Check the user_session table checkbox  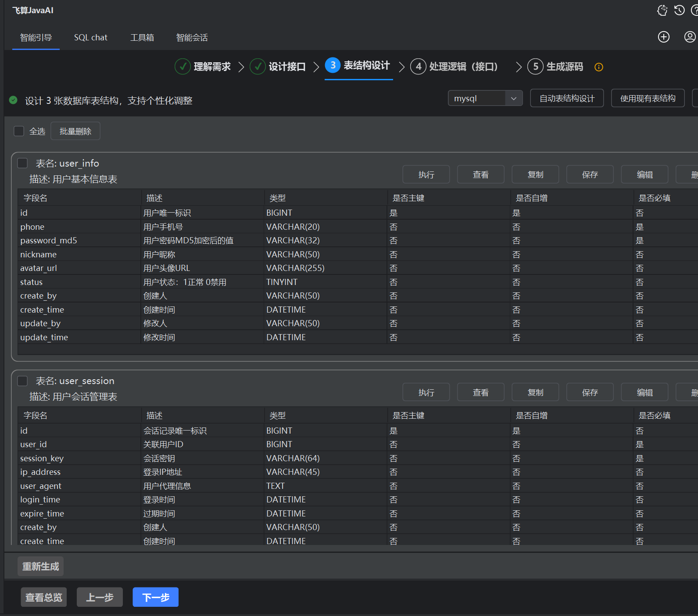click(x=22, y=381)
